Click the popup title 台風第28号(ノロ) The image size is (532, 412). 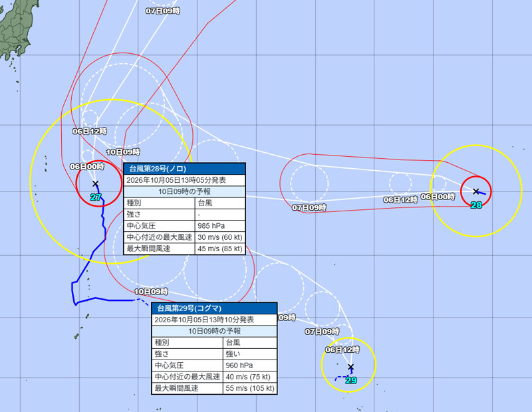pyautogui.click(x=158, y=169)
